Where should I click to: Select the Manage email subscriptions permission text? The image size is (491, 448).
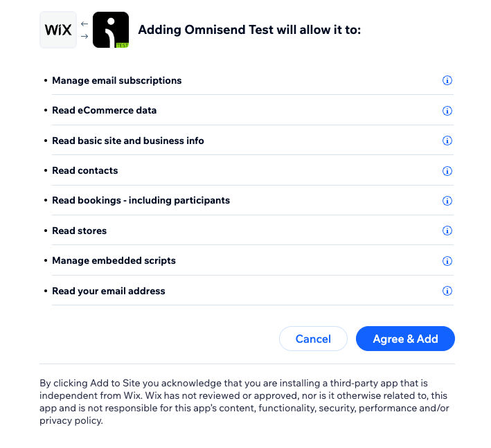(116, 80)
